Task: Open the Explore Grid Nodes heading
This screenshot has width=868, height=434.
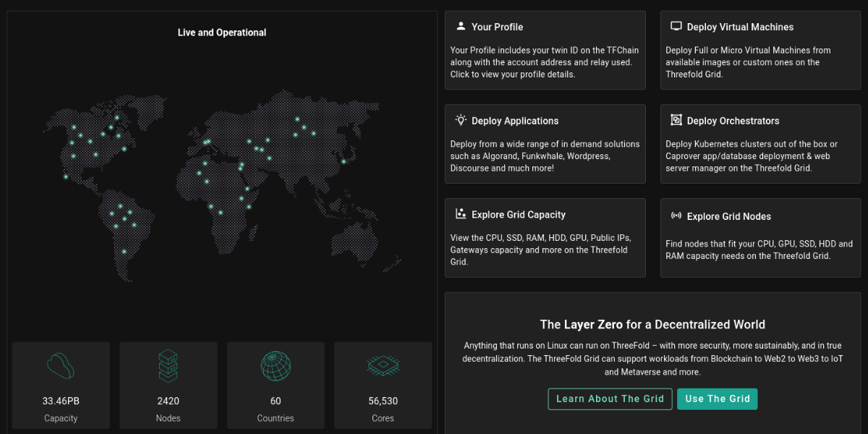Action: point(728,216)
